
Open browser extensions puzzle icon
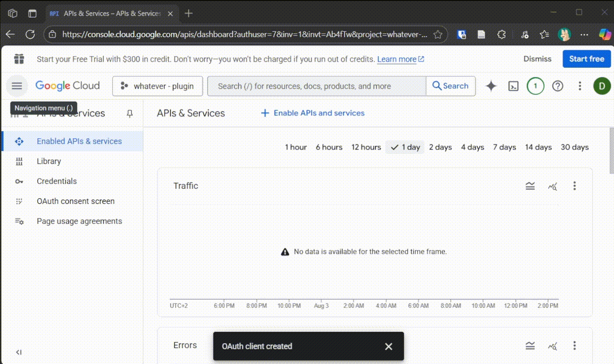pos(501,35)
